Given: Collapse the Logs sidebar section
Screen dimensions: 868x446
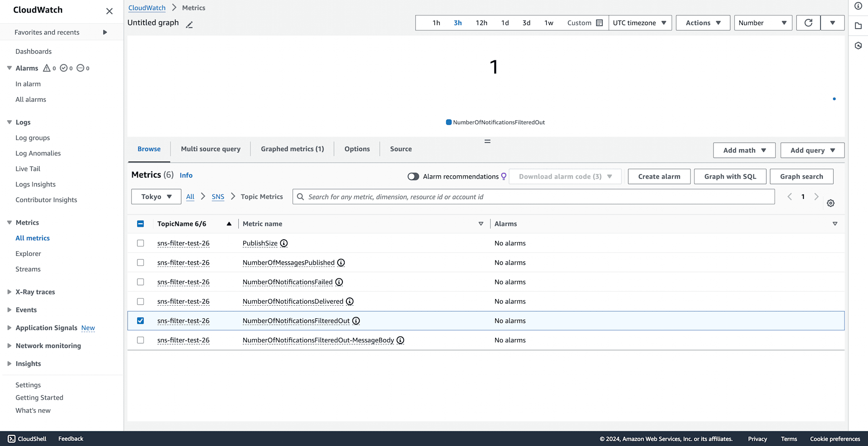Looking at the screenshot, I should [9, 122].
